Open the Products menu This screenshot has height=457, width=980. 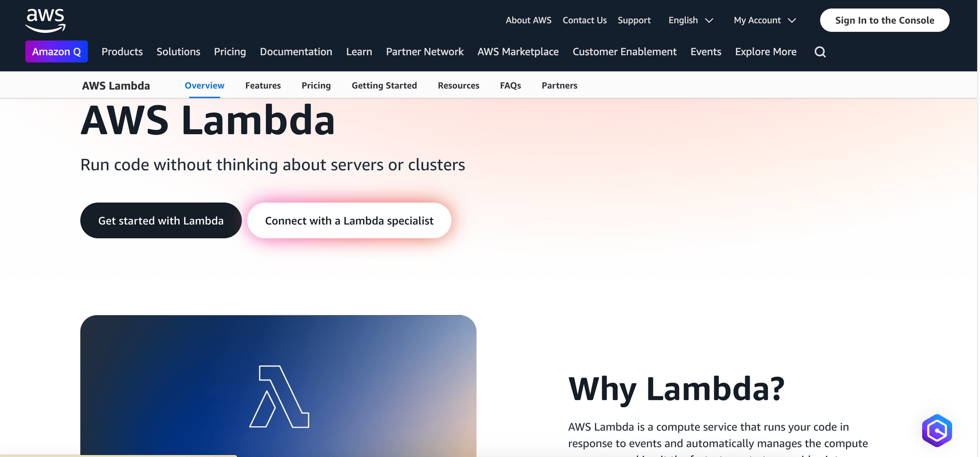[122, 51]
